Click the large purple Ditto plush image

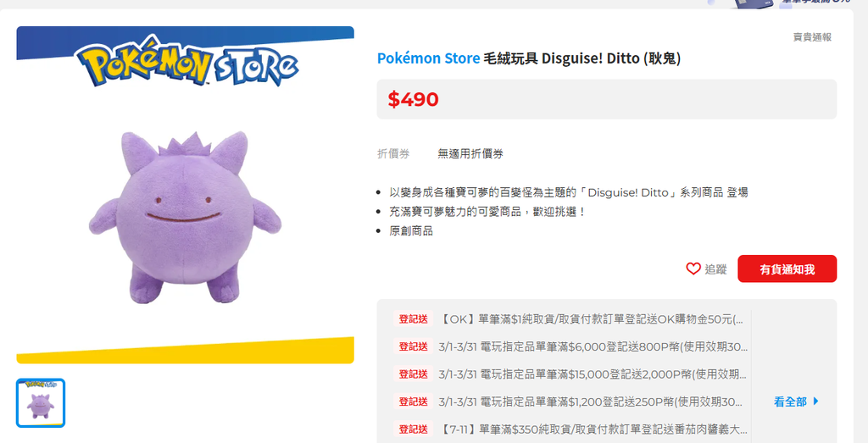coord(185,217)
